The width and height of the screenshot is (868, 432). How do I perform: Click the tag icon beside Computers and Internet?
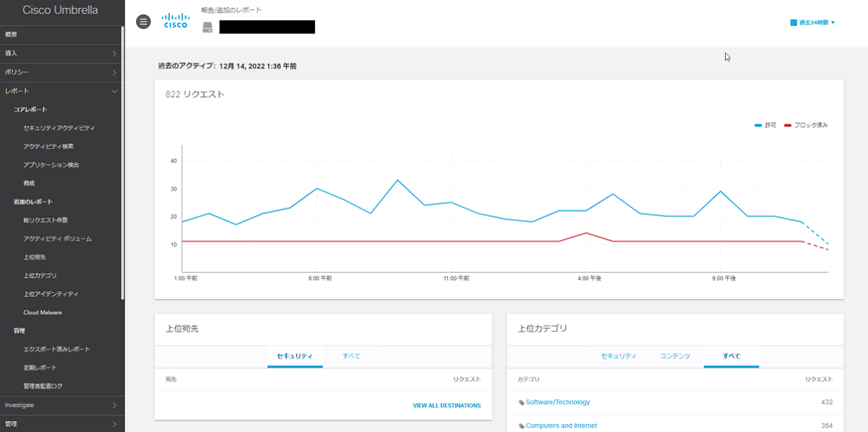pyautogui.click(x=522, y=426)
